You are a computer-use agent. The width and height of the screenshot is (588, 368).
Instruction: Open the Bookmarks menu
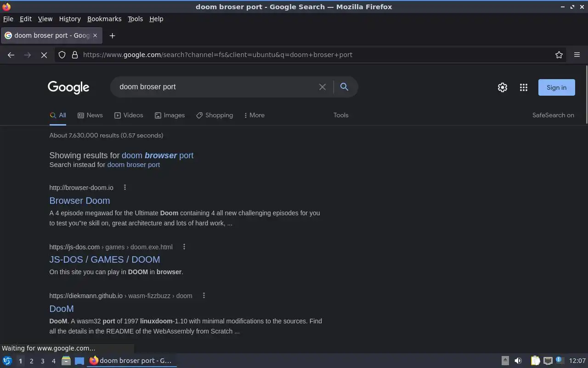click(104, 19)
